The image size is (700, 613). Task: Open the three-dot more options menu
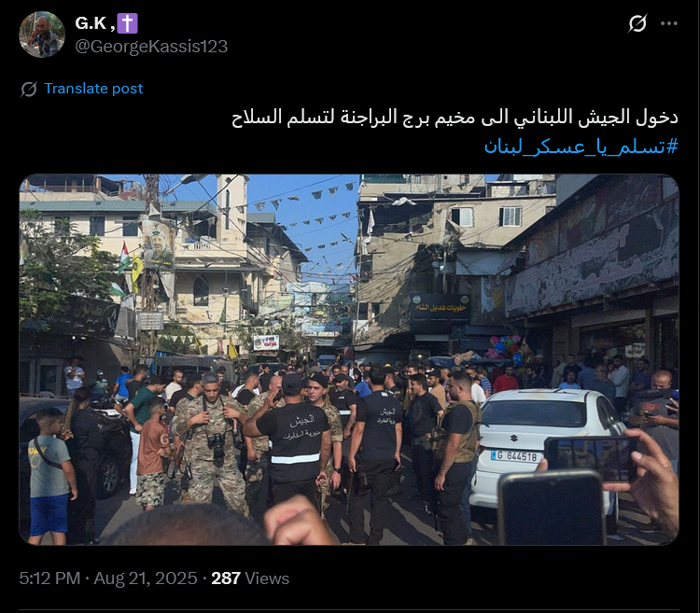[669, 23]
